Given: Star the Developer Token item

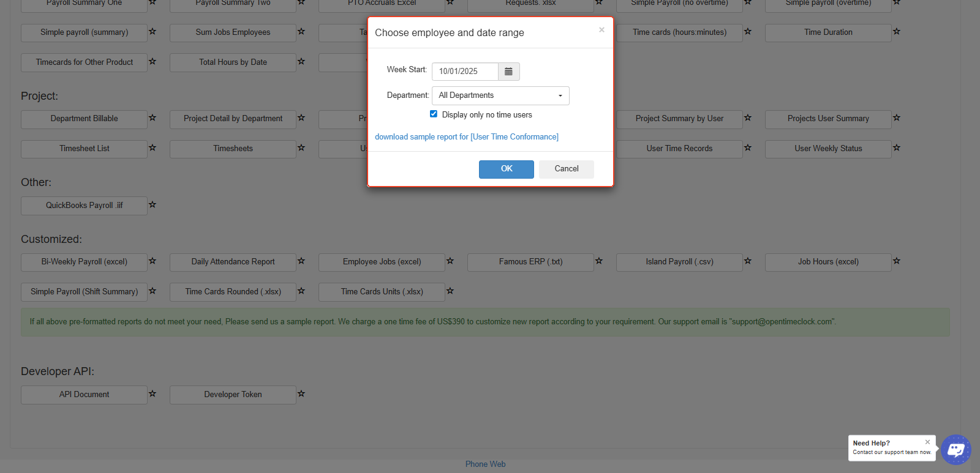Looking at the screenshot, I should [x=301, y=394].
